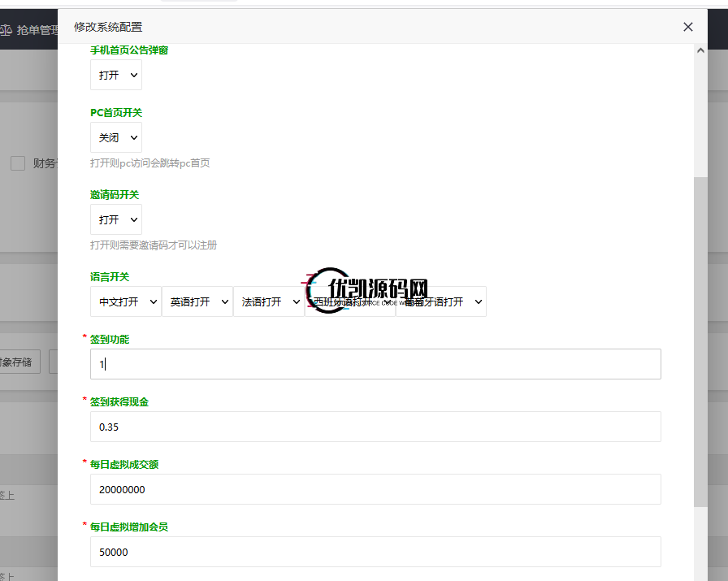The height and width of the screenshot is (581, 728).
Task: Open the 手机首页公告弹窗 dropdown
Action: pos(116,75)
